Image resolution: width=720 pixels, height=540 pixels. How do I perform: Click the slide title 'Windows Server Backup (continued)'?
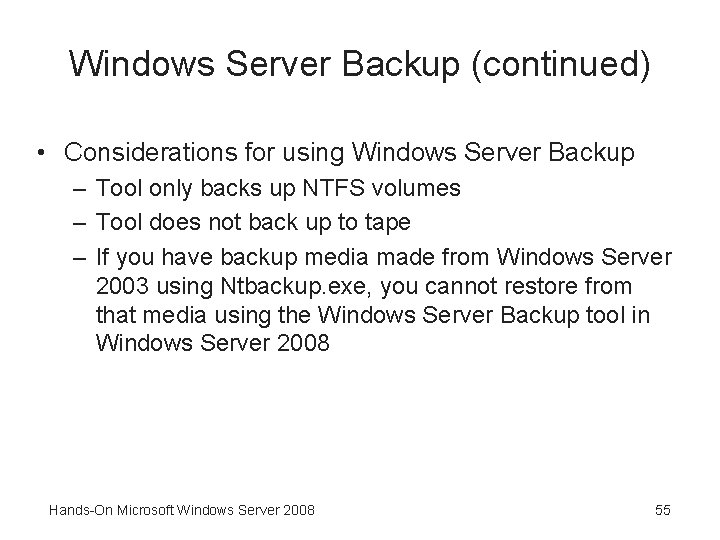pos(360,65)
